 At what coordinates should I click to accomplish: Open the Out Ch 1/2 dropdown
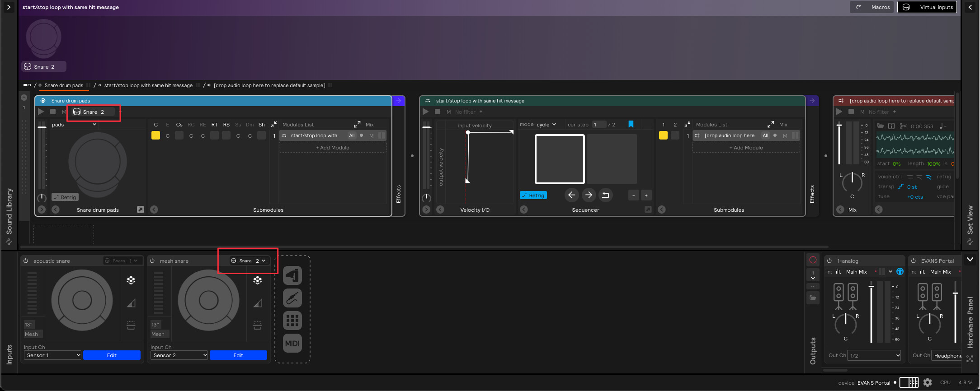coord(873,355)
